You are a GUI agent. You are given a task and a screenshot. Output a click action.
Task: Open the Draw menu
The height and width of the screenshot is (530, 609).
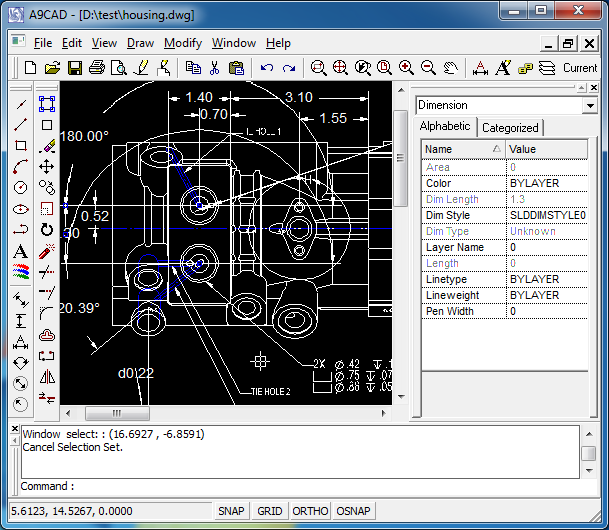coord(140,43)
